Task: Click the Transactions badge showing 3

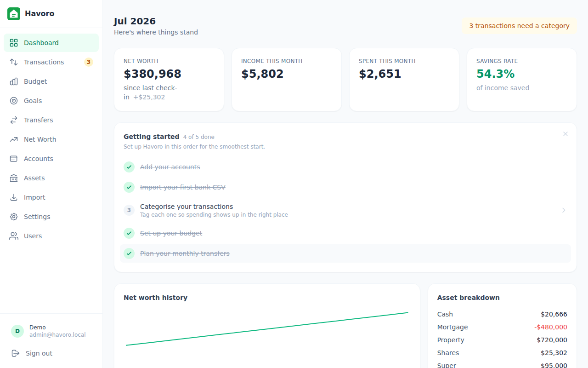Action: (89, 62)
